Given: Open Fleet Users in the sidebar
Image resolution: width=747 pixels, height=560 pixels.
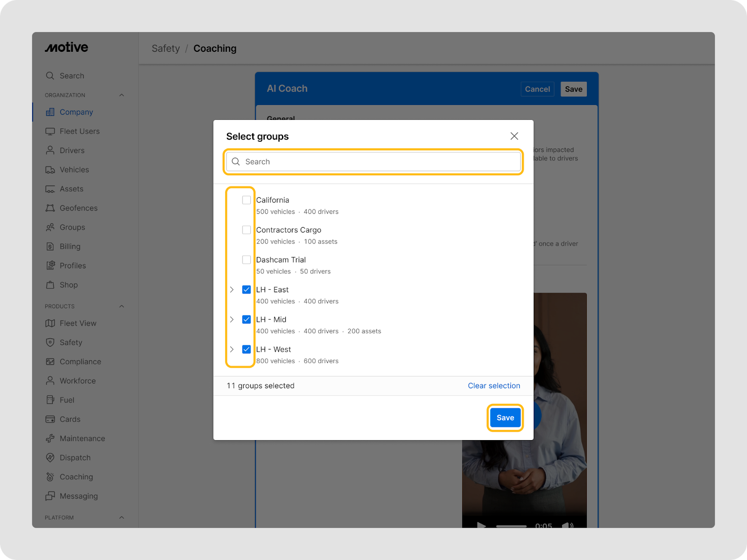Looking at the screenshot, I should 79,132.
